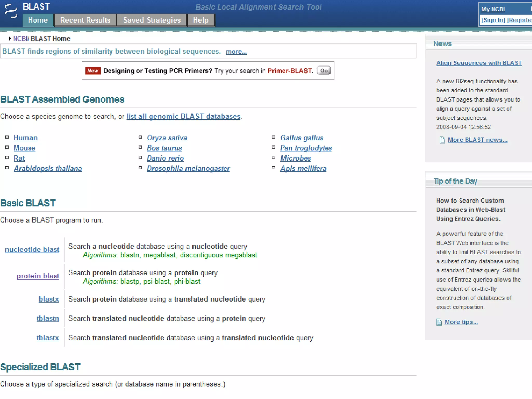Click document icon beside More tips
This screenshot has width=532, height=399.
click(439, 322)
